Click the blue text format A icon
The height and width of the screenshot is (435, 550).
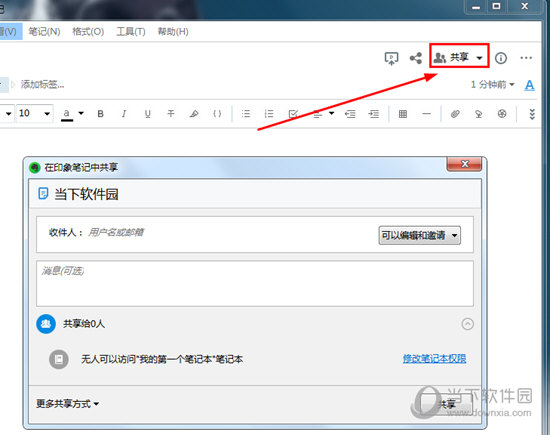click(x=529, y=85)
